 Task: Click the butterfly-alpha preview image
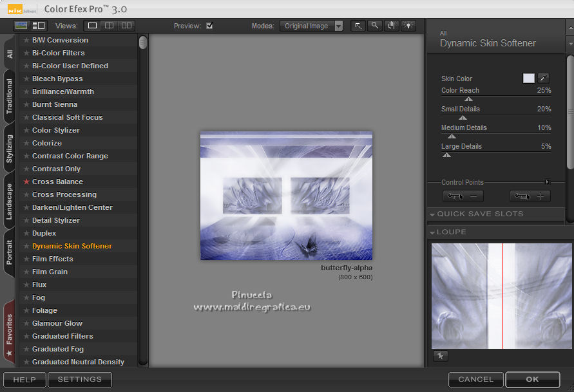click(x=286, y=196)
